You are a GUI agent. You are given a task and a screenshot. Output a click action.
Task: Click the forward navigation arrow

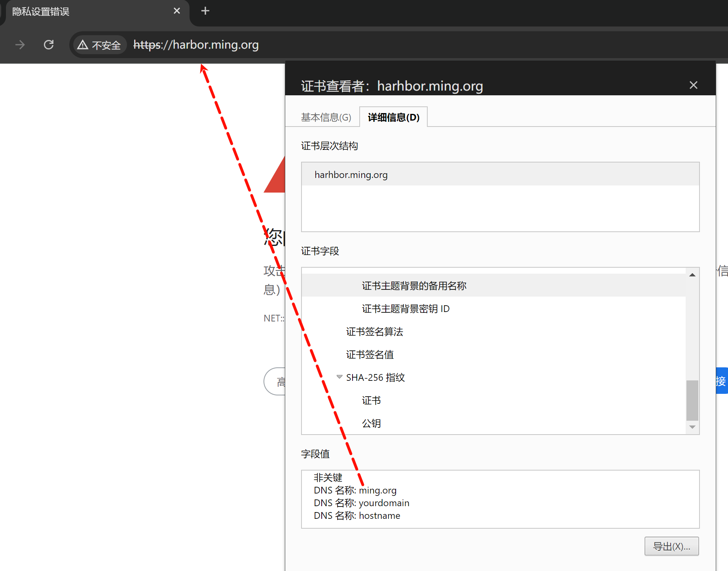point(20,45)
